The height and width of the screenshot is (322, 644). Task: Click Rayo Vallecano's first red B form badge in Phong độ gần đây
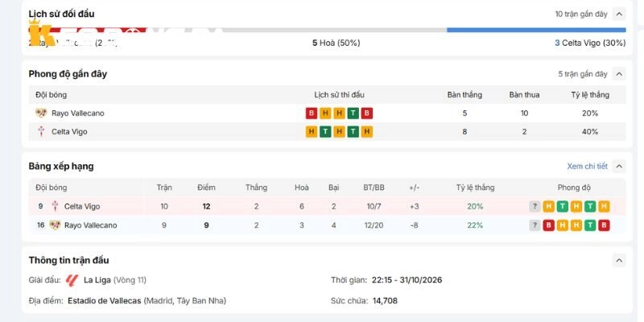(312, 114)
